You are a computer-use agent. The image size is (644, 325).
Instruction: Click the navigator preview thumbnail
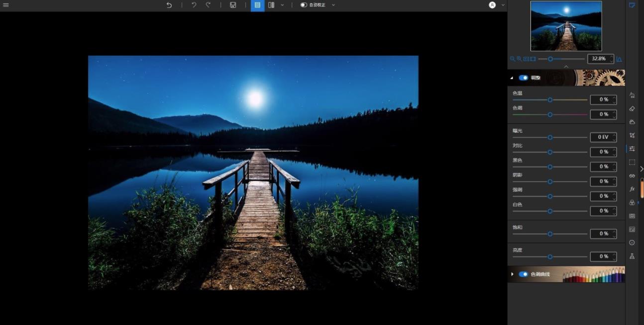tap(566, 26)
